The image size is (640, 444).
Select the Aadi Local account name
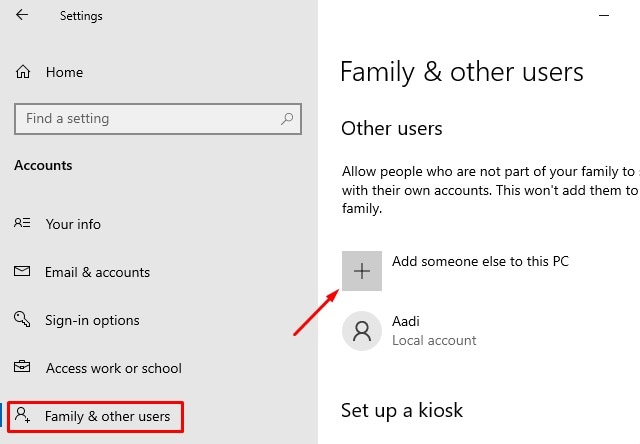tap(406, 321)
